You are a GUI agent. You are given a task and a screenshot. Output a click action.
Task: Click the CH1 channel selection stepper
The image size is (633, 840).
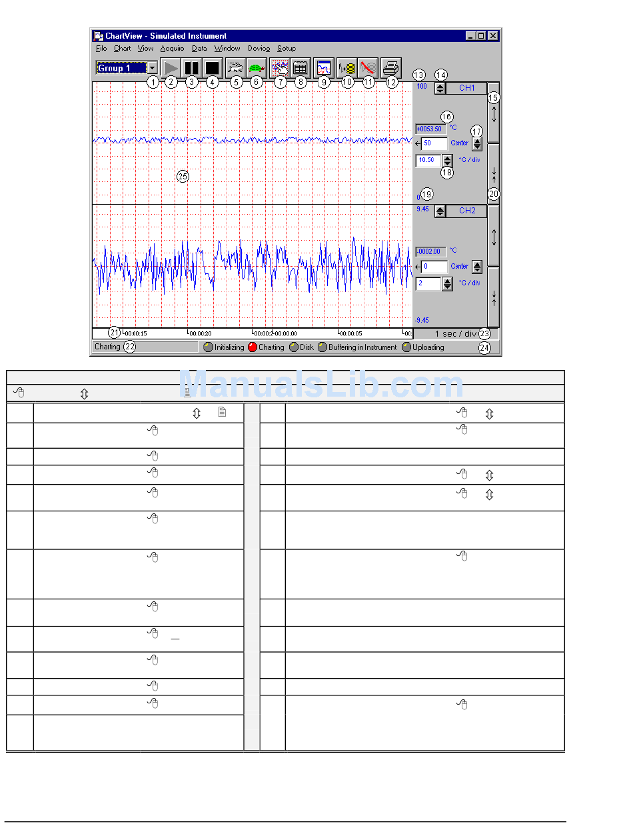(x=440, y=88)
